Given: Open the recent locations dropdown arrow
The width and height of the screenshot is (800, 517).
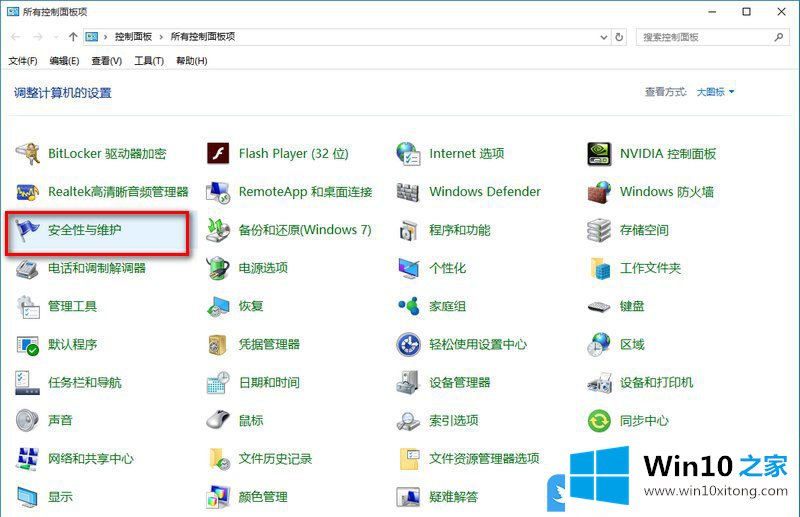Looking at the screenshot, I should [56, 37].
